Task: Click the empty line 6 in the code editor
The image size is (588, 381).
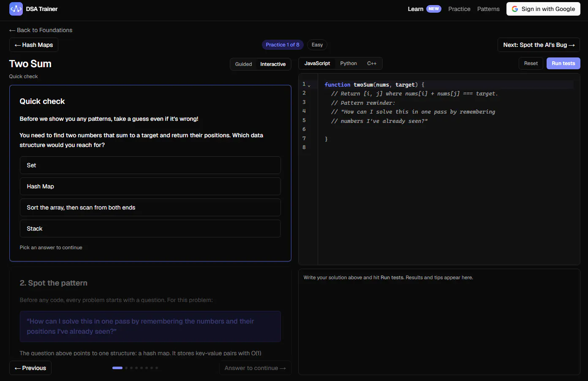Action: [x=449, y=130]
